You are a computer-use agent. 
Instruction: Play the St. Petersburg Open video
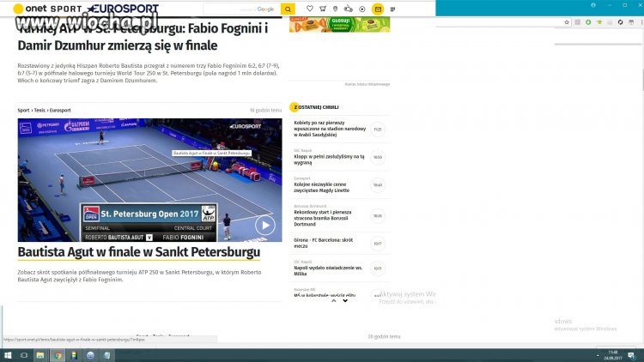click(x=265, y=226)
